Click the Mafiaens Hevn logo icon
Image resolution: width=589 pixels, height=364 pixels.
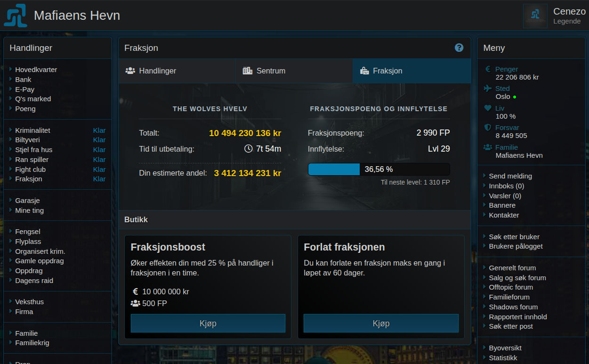(x=15, y=16)
